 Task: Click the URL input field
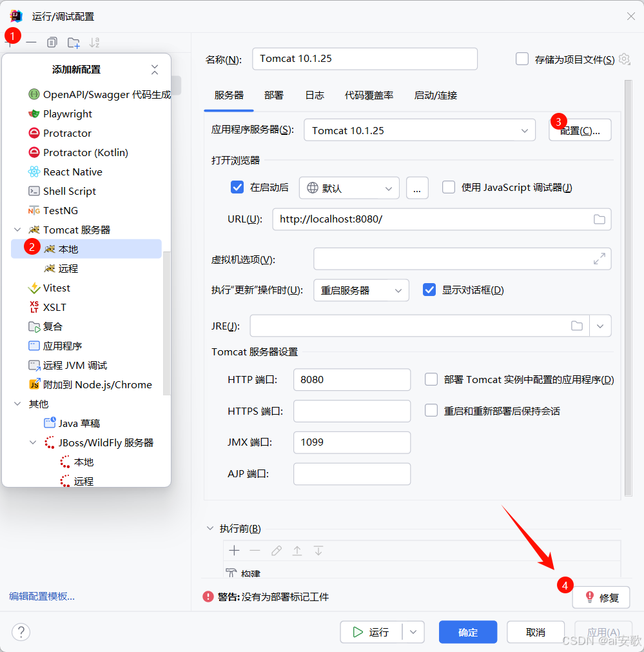coord(442,219)
